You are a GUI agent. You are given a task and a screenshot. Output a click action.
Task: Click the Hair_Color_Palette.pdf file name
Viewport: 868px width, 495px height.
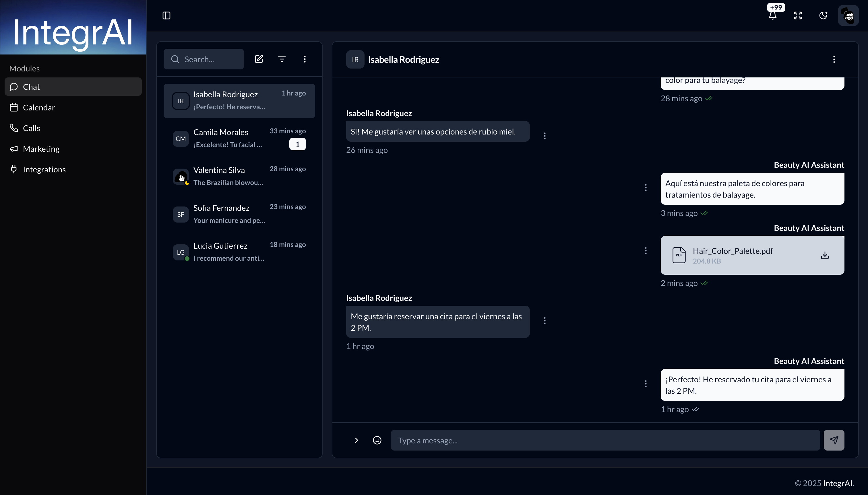tap(733, 251)
